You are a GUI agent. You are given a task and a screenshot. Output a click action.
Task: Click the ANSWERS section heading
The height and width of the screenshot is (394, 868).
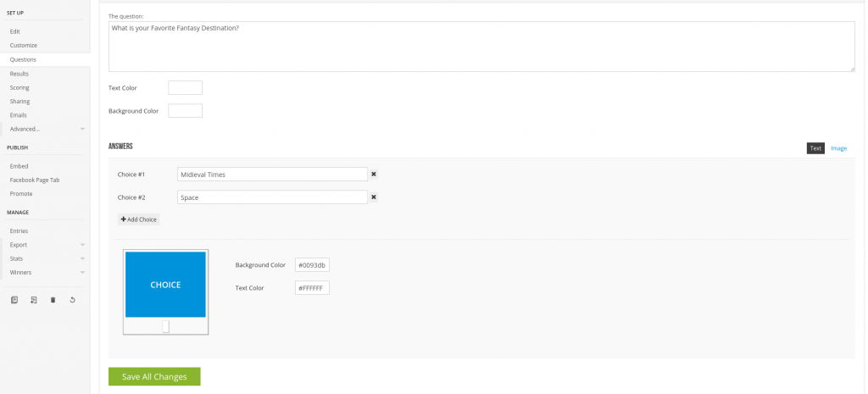tap(120, 147)
